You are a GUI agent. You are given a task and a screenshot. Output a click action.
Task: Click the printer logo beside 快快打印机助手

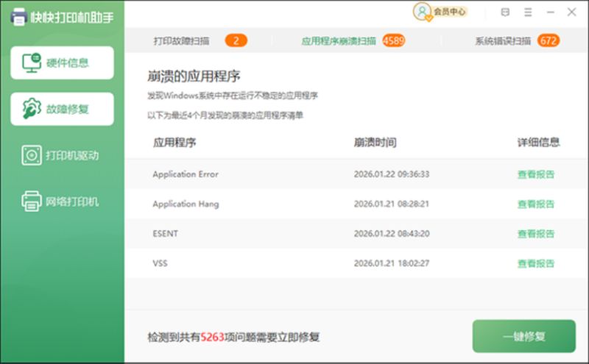[18, 16]
